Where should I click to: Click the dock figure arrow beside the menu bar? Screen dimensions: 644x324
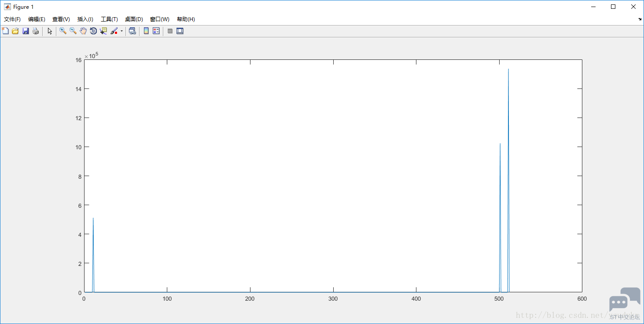point(640,19)
